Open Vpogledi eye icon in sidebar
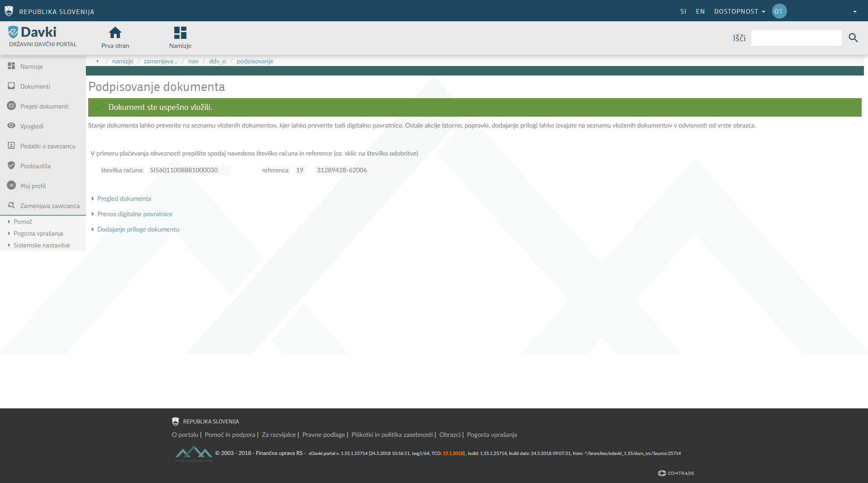868x483 pixels. pyautogui.click(x=11, y=126)
